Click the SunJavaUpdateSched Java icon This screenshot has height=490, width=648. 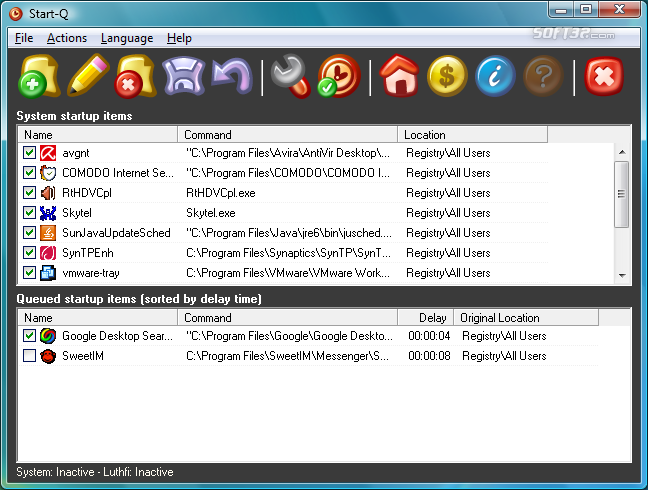pyautogui.click(x=48, y=233)
